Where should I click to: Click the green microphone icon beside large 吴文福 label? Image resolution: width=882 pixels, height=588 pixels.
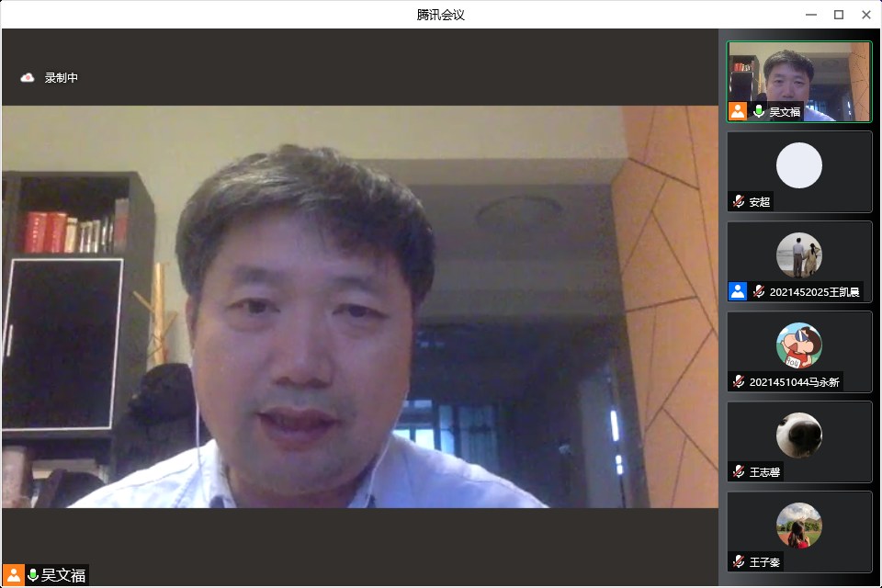tap(33, 575)
